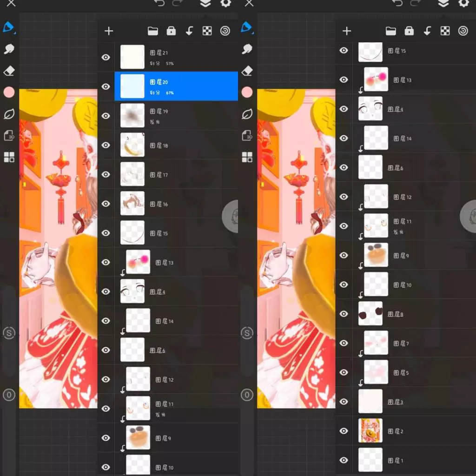Undo the last action in the right screenshot
The height and width of the screenshot is (476, 476).
[397, 3]
